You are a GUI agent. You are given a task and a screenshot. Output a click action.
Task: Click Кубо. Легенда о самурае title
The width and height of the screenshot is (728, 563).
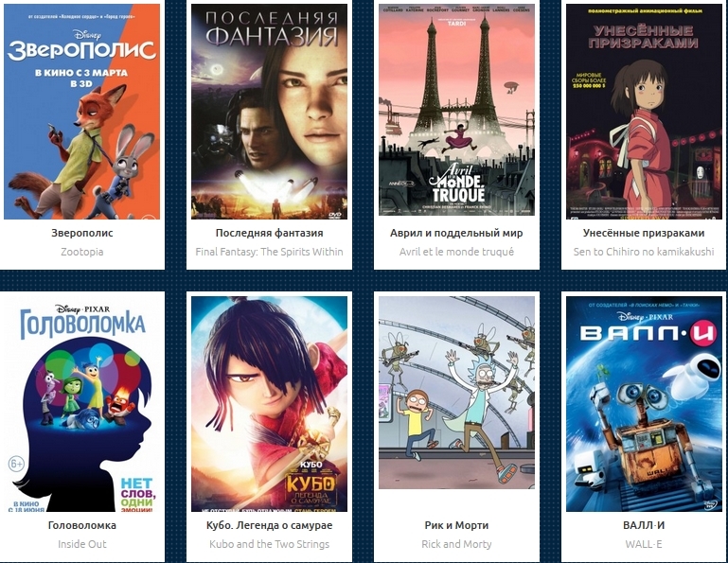[x=269, y=525]
